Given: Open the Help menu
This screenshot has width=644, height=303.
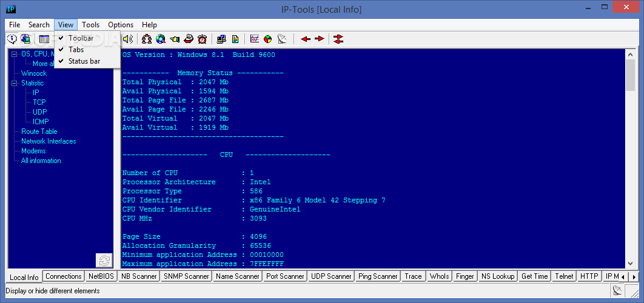Looking at the screenshot, I should pos(150,25).
